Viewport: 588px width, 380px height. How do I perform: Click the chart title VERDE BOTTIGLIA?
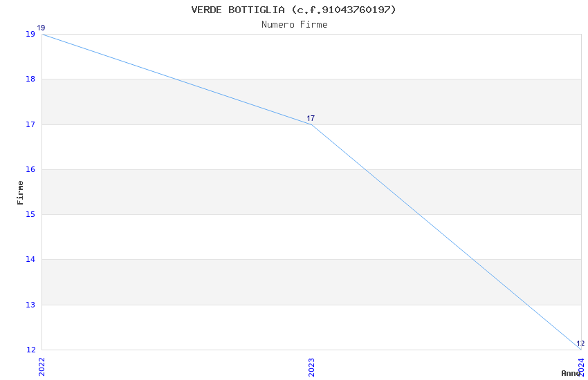tap(294, 10)
